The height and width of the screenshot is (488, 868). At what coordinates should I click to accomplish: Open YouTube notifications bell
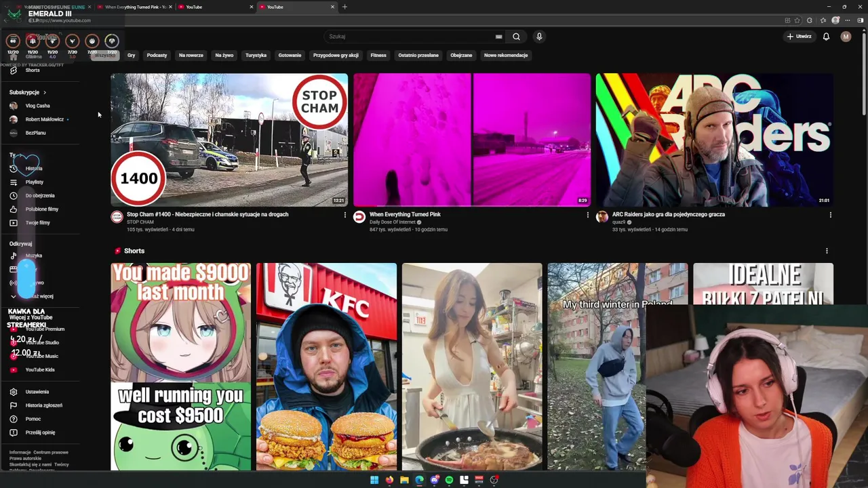click(x=826, y=37)
